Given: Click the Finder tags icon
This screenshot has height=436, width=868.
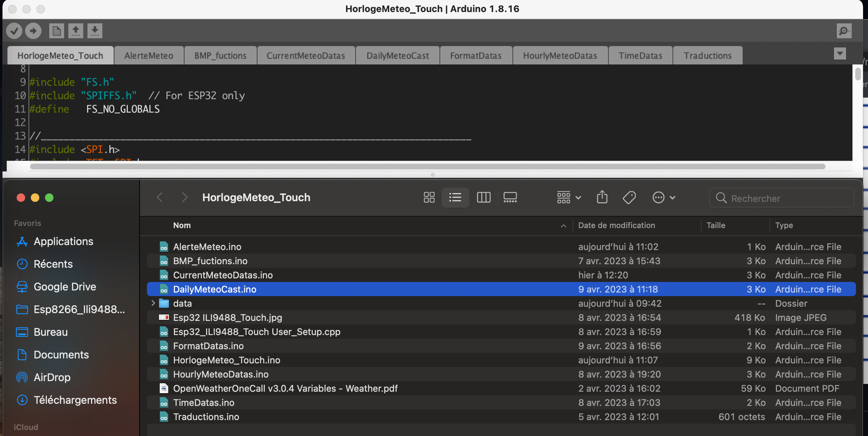Looking at the screenshot, I should [x=629, y=197].
